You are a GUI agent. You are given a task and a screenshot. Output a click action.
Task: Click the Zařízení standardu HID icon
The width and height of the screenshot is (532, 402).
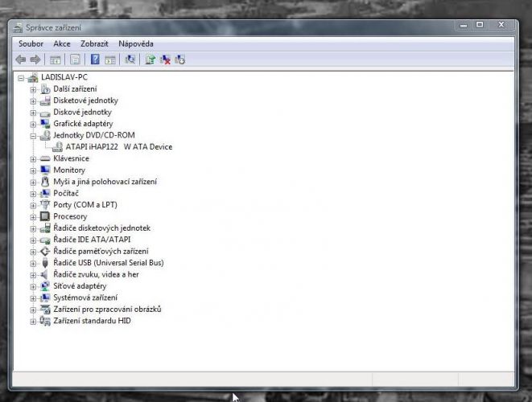pos(45,321)
